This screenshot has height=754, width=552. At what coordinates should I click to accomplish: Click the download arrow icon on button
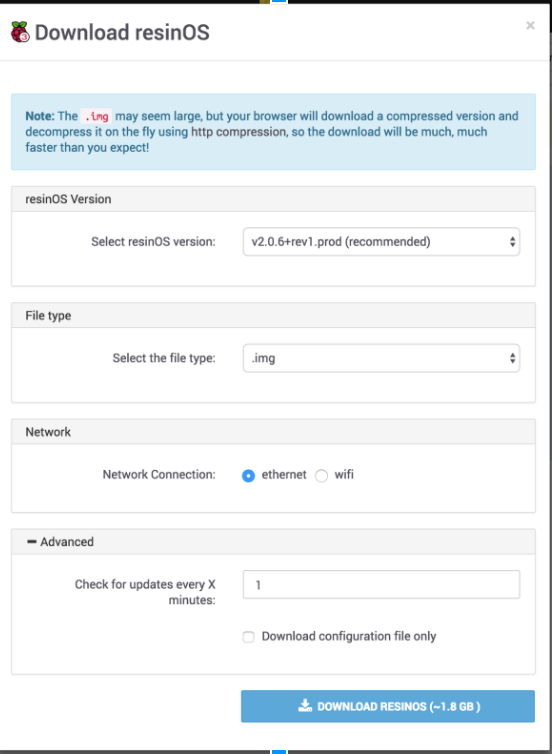pyautogui.click(x=305, y=706)
